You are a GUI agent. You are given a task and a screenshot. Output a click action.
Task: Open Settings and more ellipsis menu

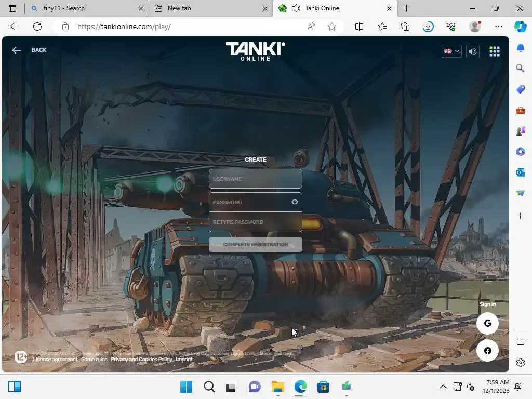498,26
